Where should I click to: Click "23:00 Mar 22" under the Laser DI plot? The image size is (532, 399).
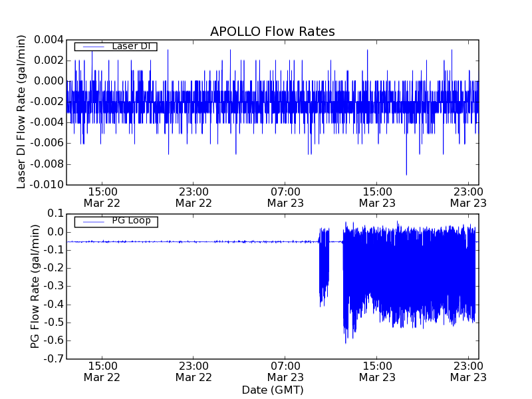pos(194,198)
